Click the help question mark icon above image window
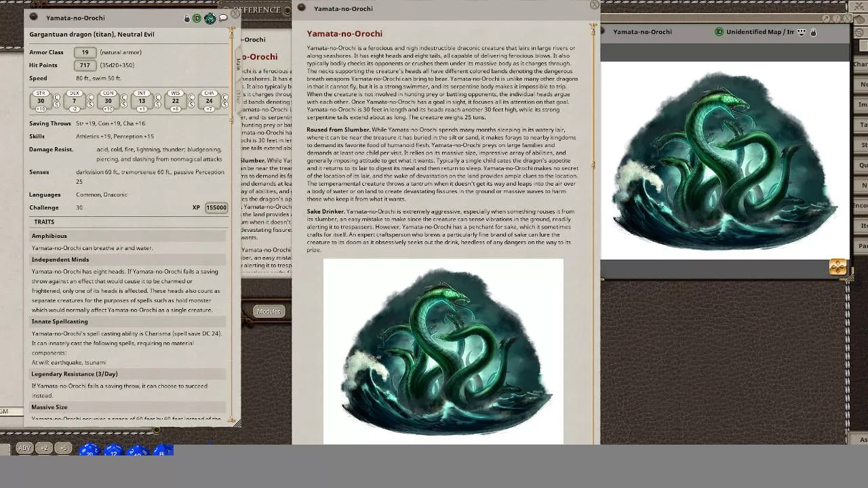Viewport: 868px width, 488px height. coord(837,18)
